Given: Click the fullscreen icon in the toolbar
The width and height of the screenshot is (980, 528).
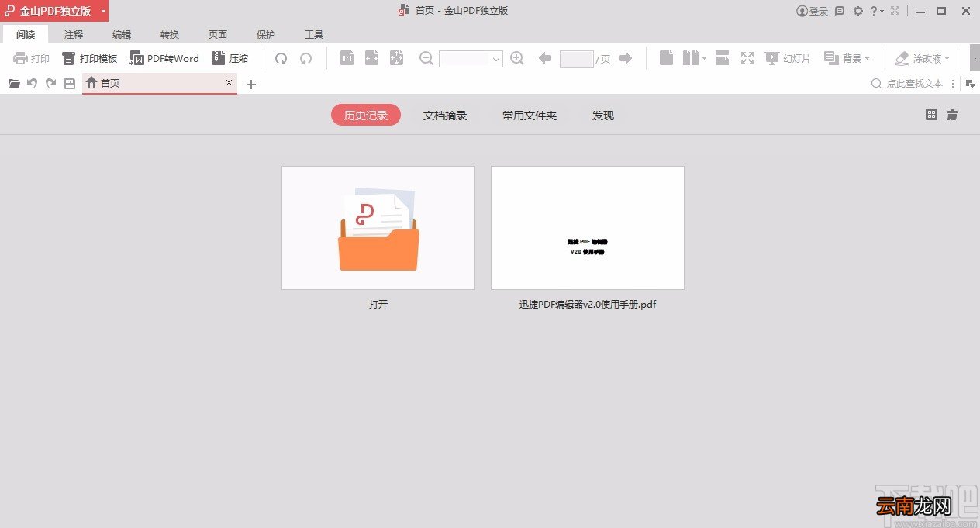Looking at the screenshot, I should (747, 58).
